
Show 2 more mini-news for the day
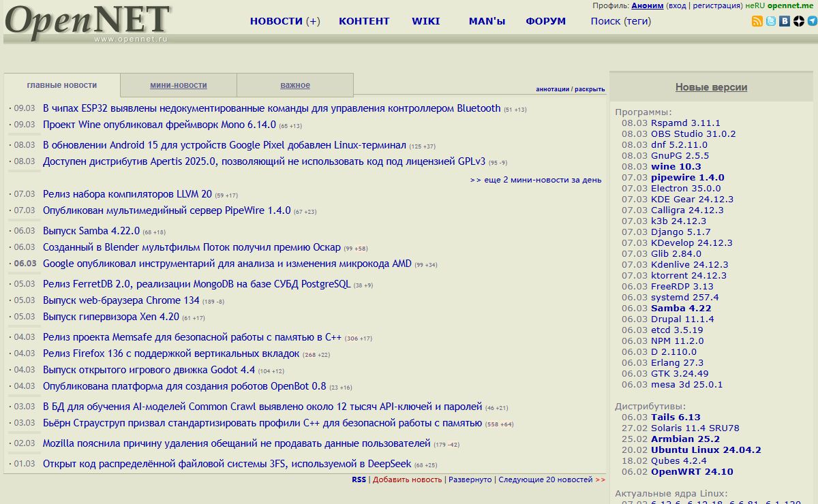pos(536,180)
